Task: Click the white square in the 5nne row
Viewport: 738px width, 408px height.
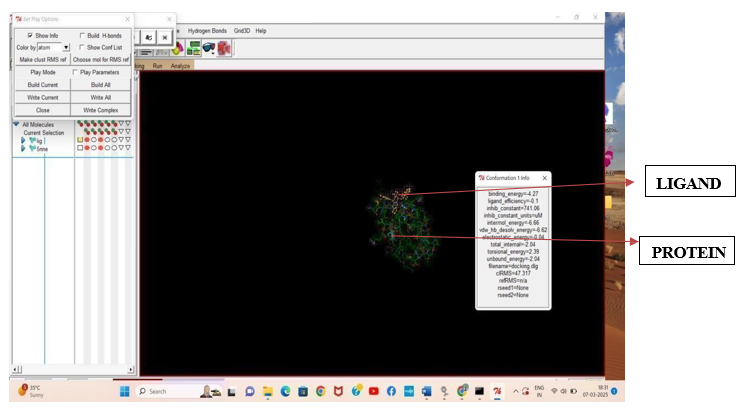Action: [80, 148]
